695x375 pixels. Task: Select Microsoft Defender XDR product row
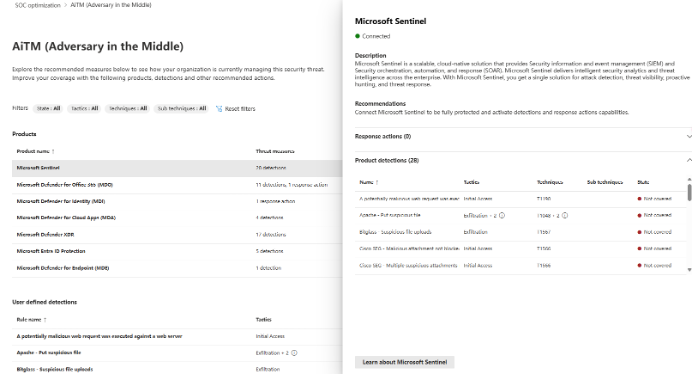point(177,234)
